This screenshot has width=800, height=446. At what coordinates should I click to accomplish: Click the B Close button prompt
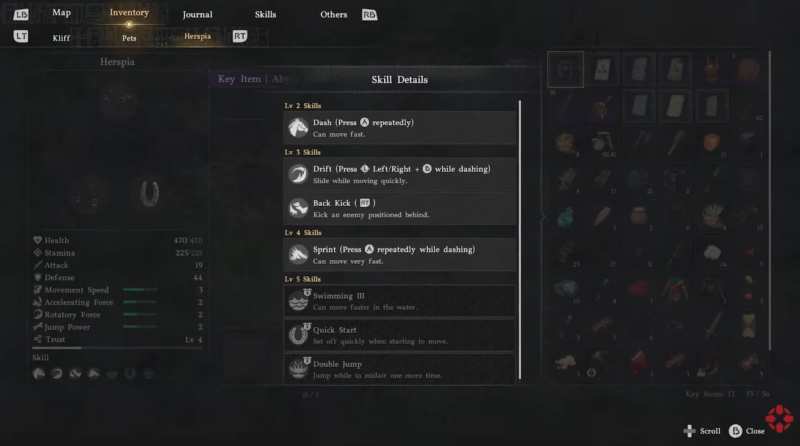tap(747, 431)
